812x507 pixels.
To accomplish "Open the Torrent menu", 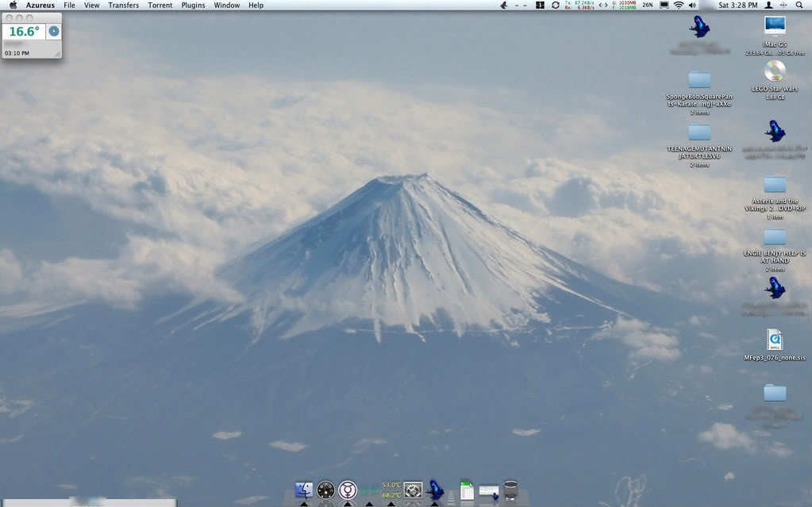I will coord(160,6).
